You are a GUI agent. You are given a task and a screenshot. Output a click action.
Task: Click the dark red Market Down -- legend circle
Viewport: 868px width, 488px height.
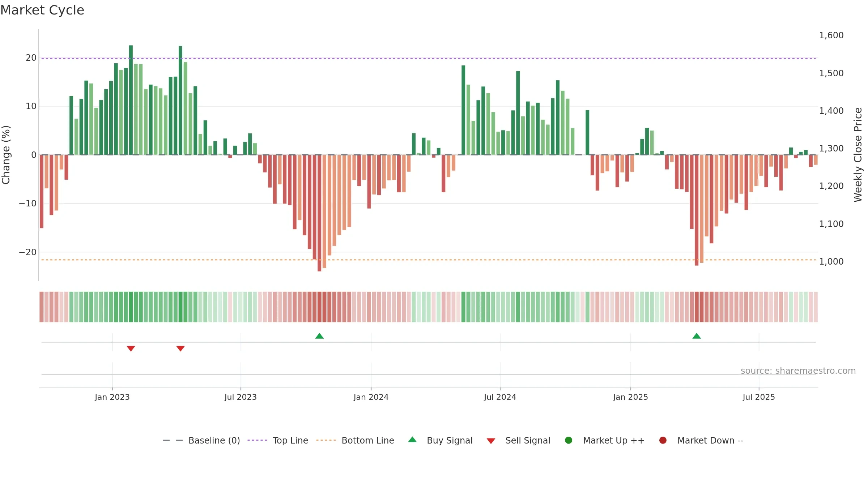coord(663,440)
